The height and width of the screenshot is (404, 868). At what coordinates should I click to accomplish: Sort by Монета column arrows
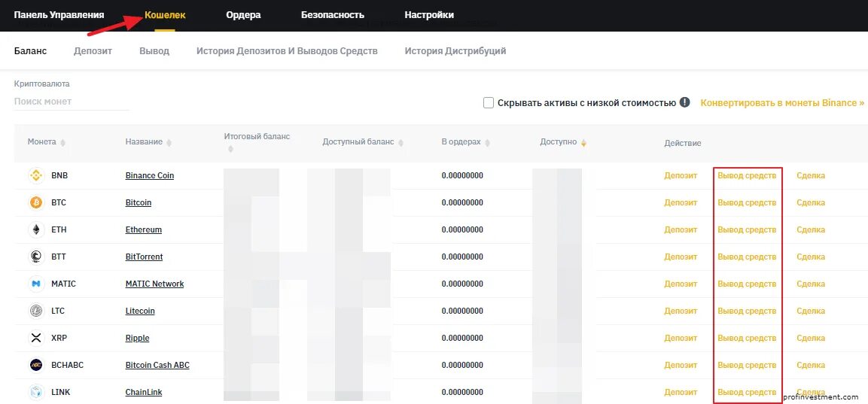62,143
